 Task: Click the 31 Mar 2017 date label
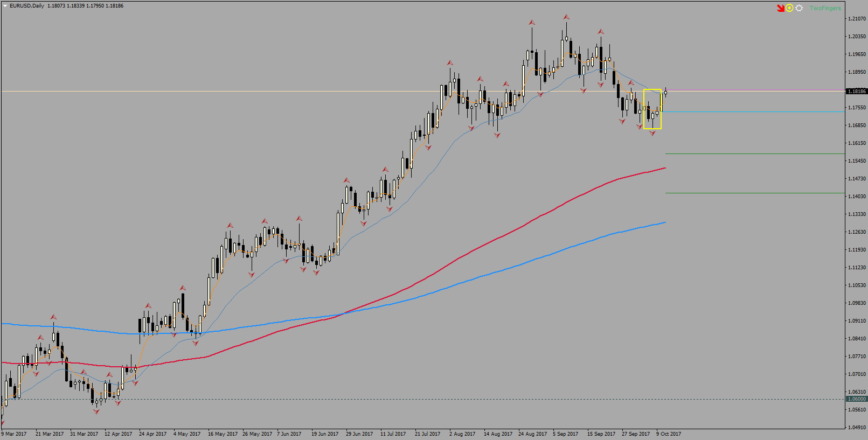coord(84,434)
